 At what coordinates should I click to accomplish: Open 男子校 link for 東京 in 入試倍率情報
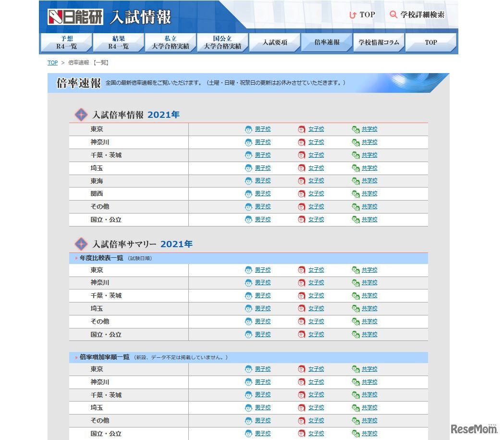tap(263, 129)
